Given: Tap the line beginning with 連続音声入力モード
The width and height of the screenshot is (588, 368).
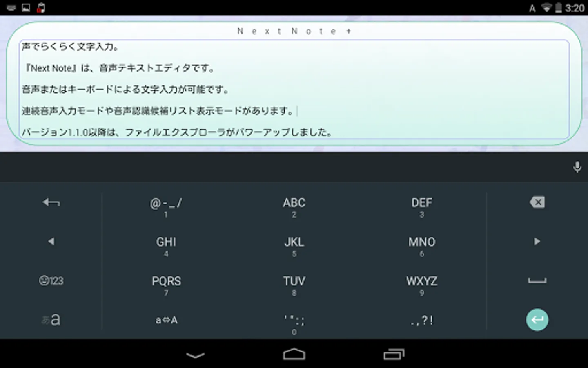Looking at the screenshot, I should click(158, 111).
